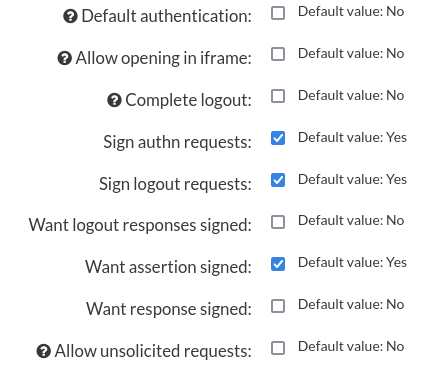Screen dimensions: 423x374
Task: Enable the Allow unsolicited requests checkbox
Action: [278, 348]
